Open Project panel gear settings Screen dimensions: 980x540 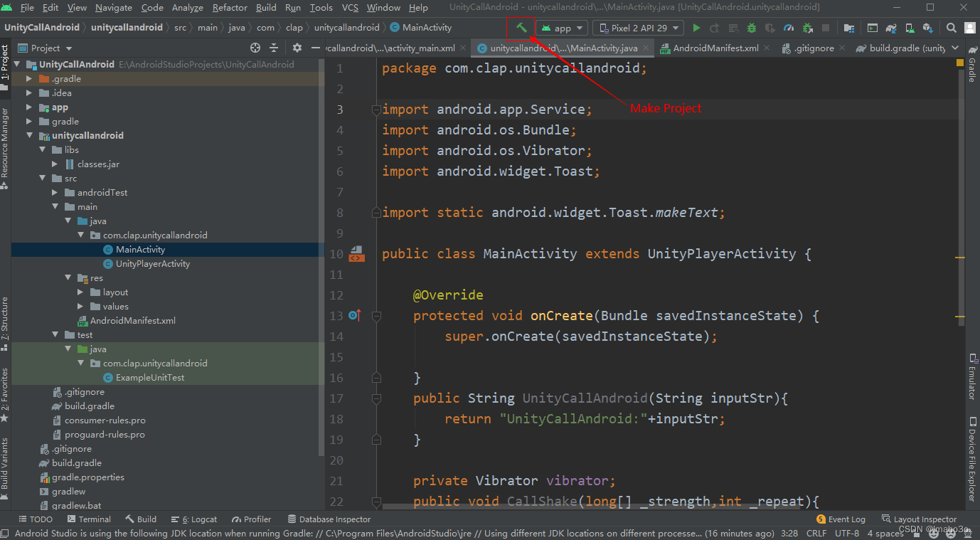(297, 48)
